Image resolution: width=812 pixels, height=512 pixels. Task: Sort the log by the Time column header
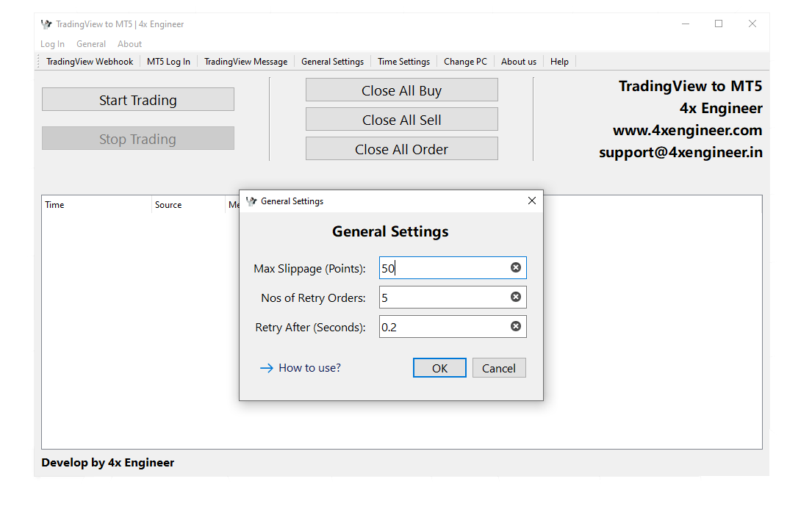point(97,205)
